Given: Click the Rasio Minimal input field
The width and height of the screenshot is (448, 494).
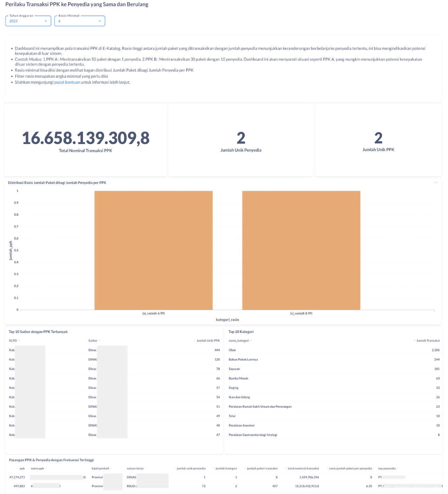Looking at the screenshot, I should point(80,21).
